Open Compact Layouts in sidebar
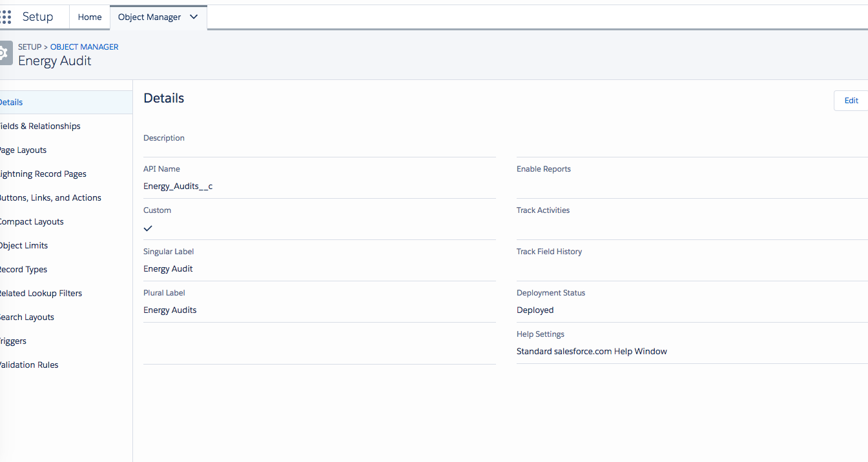Image resolution: width=868 pixels, height=462 pixels. pos(32,221)
